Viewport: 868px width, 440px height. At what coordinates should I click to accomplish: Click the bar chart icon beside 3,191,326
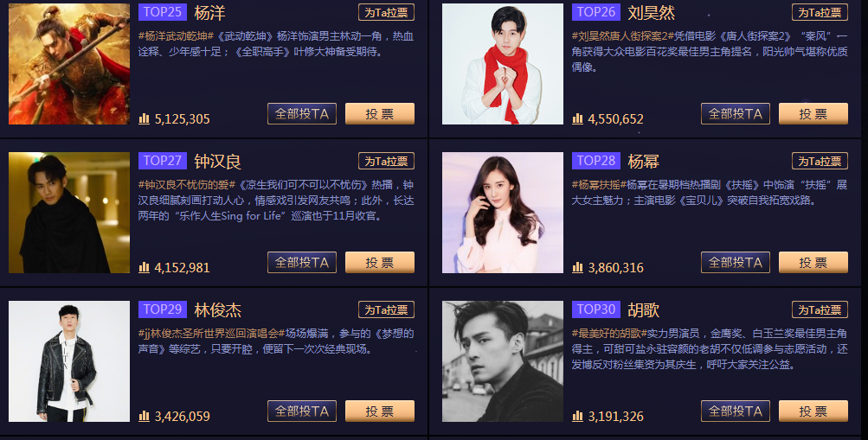point(577,417)
